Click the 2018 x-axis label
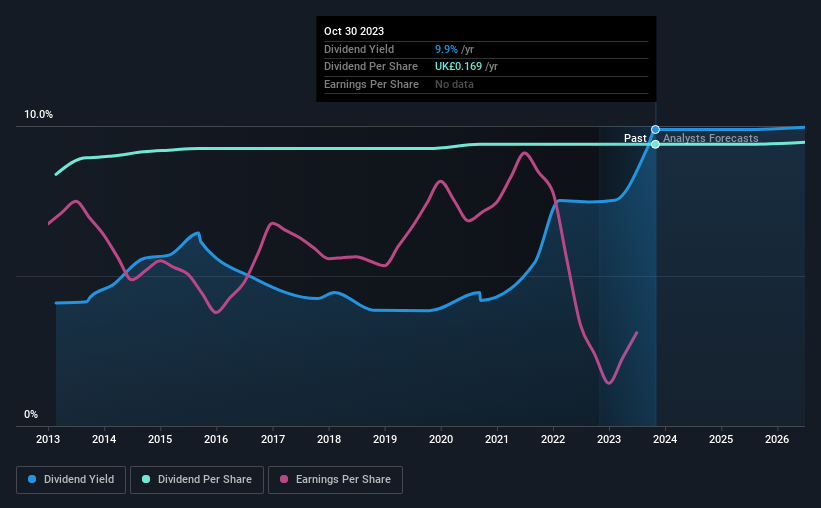The image size is (821, 508). [329, 439]
